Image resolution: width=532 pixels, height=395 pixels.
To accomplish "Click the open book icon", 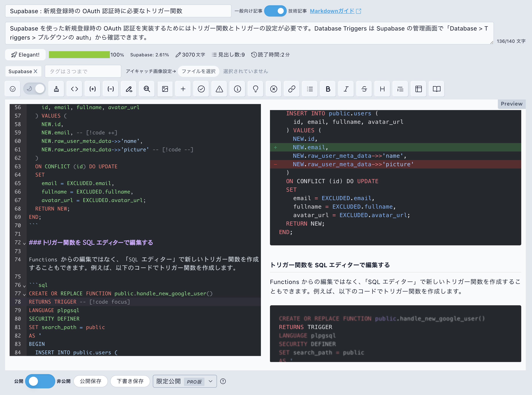I will (x=437, y=89).
